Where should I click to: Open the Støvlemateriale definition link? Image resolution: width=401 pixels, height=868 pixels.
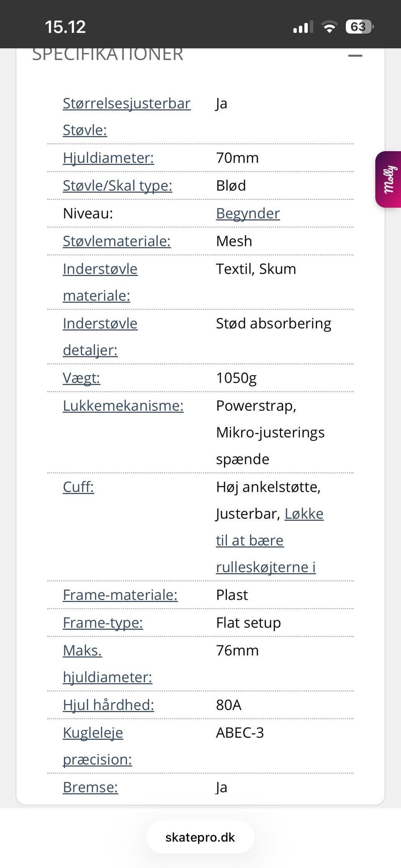tap(117, 241)
